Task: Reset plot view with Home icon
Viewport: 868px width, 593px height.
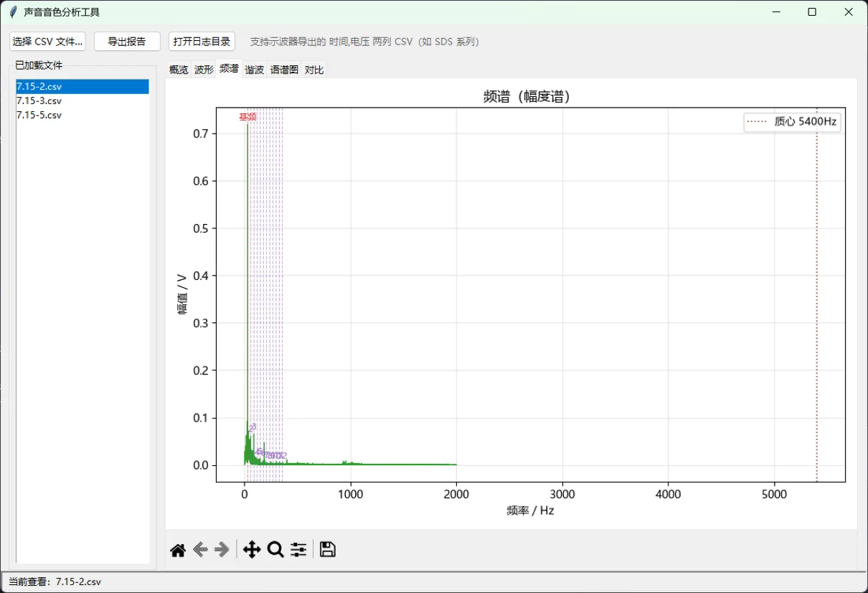Action: pos(178,550)
